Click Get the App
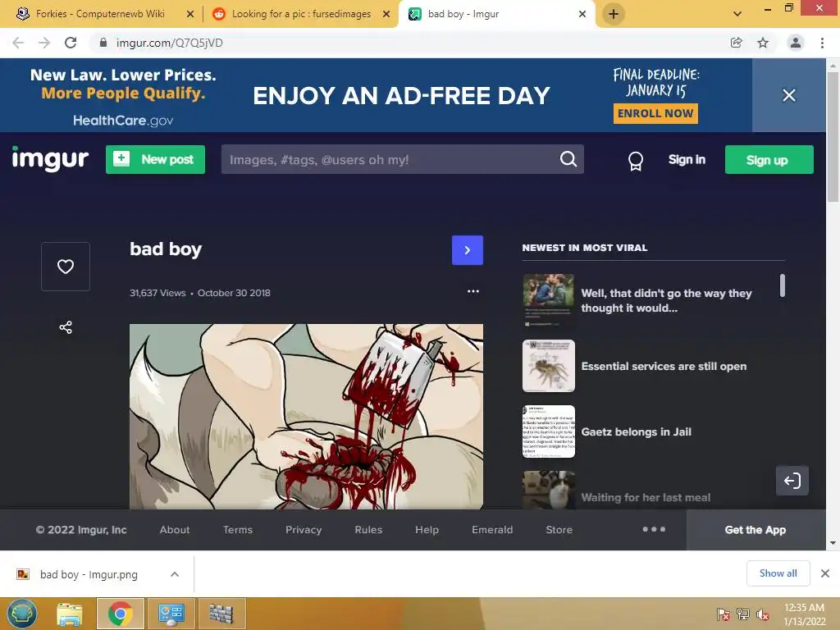Viewport: 840px width, 630px height. coord(756,530)
